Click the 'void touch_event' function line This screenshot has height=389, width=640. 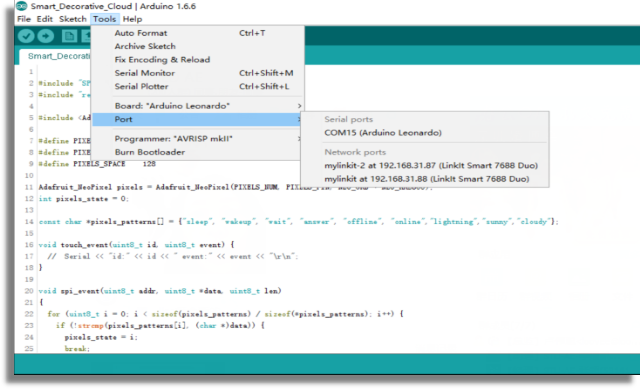coord(136,245)
